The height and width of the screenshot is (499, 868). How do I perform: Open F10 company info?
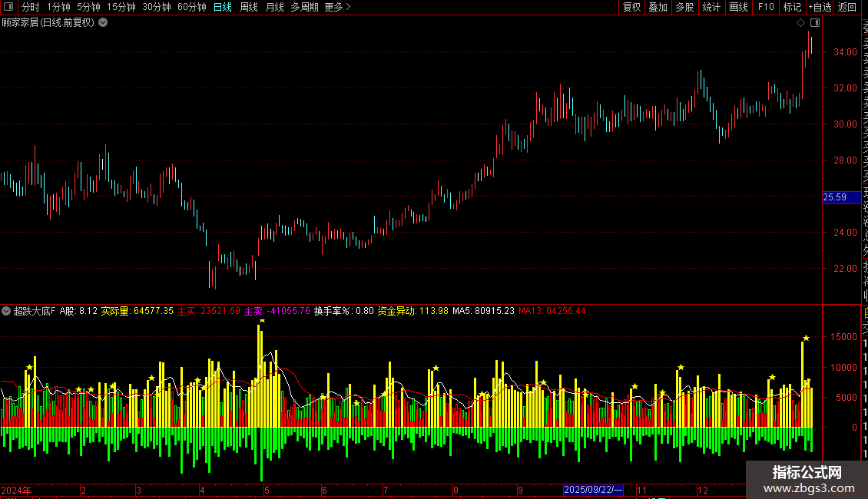(x=766, y=7)
